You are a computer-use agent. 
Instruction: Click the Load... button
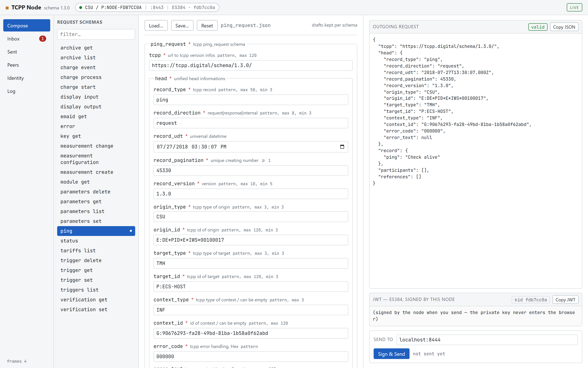[x=156, y=26]
